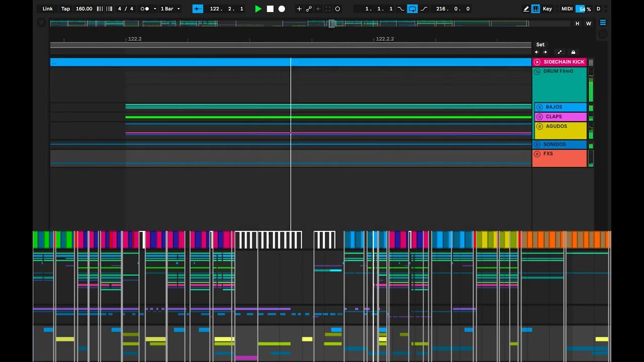
Task: Jump to the previous locator arrow
Action: pyautogui.click(x=536, y=52)
